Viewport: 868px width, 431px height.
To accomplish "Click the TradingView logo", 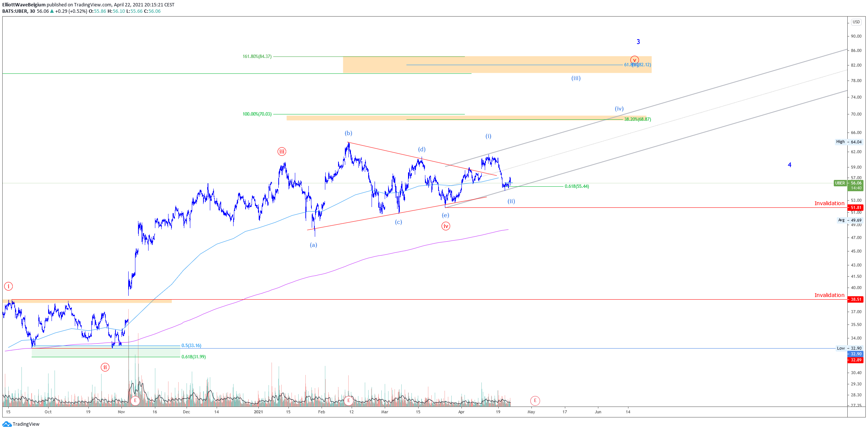I will click(x=21, y=424).
